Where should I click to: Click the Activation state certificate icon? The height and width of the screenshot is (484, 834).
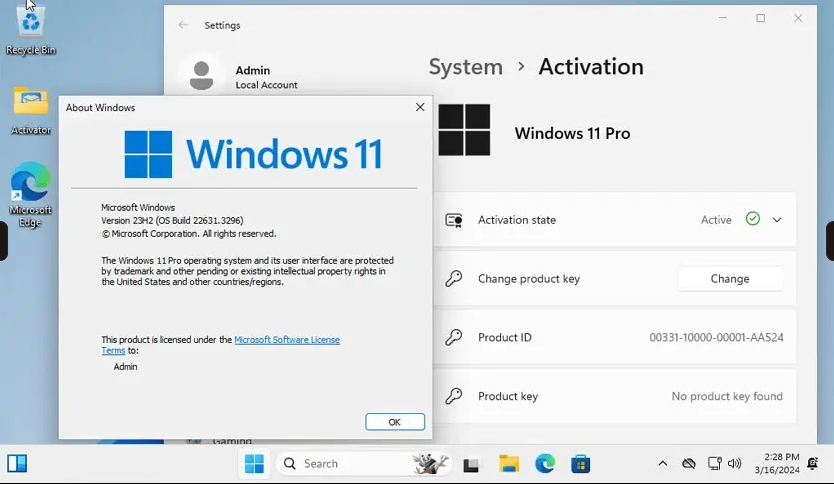click(454, 220)
